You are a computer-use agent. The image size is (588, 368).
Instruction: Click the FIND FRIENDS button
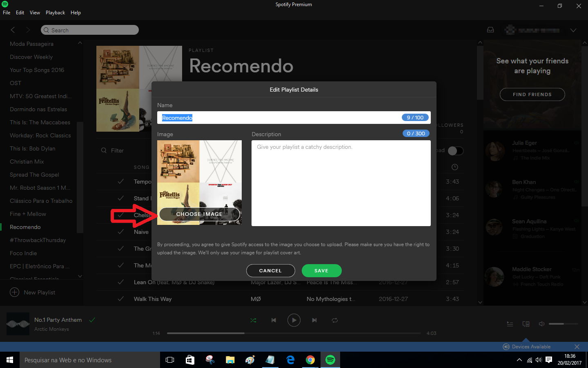[x=532, y=94]
